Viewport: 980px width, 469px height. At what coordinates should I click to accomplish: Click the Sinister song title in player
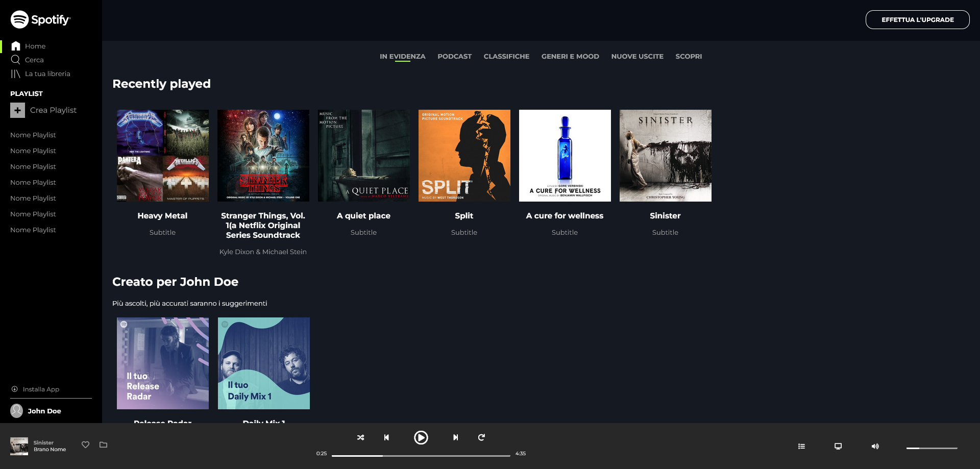pyautogui.click(x=43, y=442)
